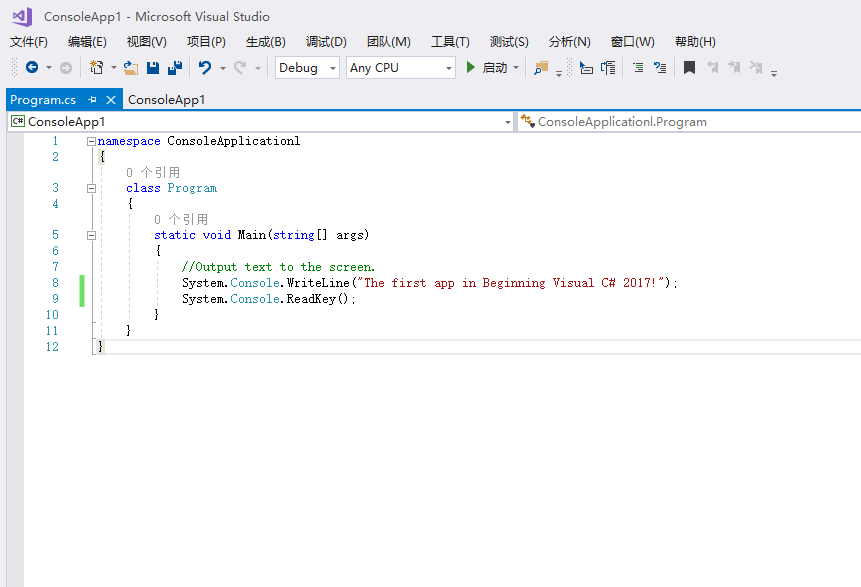Switch to the ConsoleApp1 tab
Image resolution: width=861 pixels, height=587 pixels.
166,100
